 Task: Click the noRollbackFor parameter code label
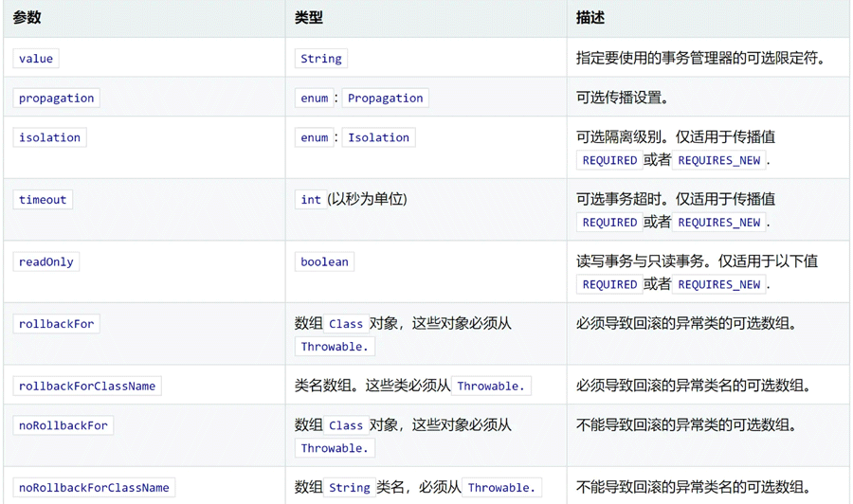(x=64, y=426)
